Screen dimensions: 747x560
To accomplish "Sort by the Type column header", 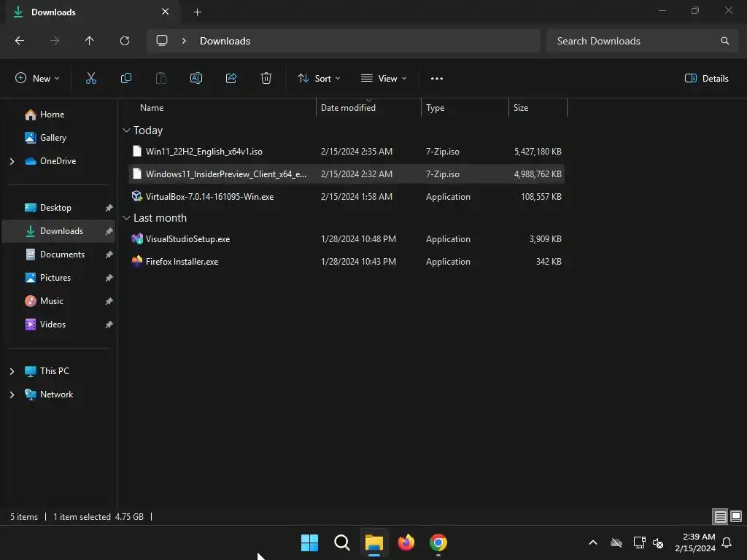I will (x=465, y=108).
